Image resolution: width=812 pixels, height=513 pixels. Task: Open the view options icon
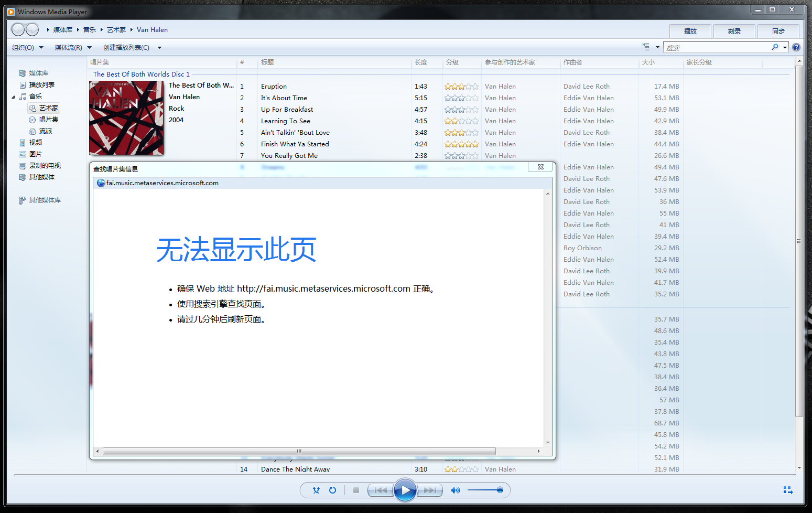[x=646, y=47]
